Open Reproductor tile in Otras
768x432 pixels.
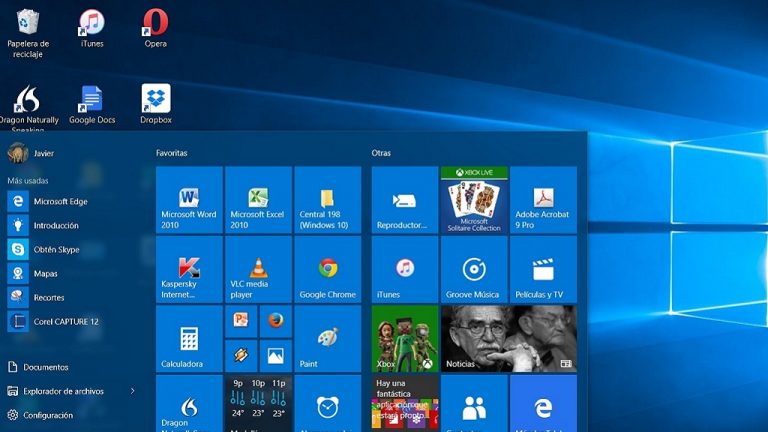coord(405,200)
